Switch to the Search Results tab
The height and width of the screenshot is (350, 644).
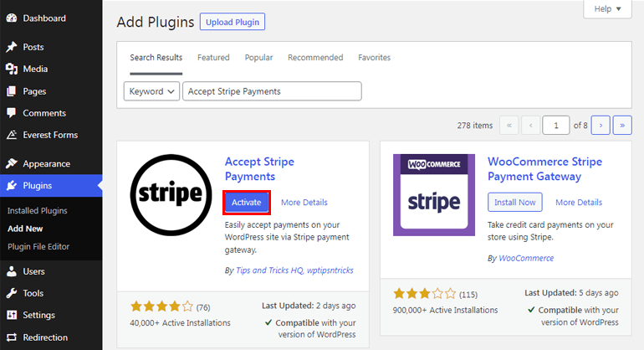pos(156,58)
